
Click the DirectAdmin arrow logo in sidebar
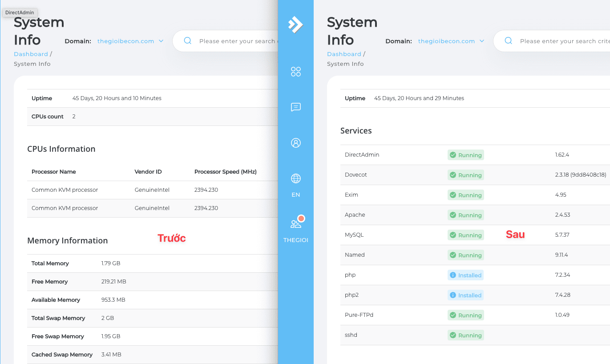coord(295,24)
